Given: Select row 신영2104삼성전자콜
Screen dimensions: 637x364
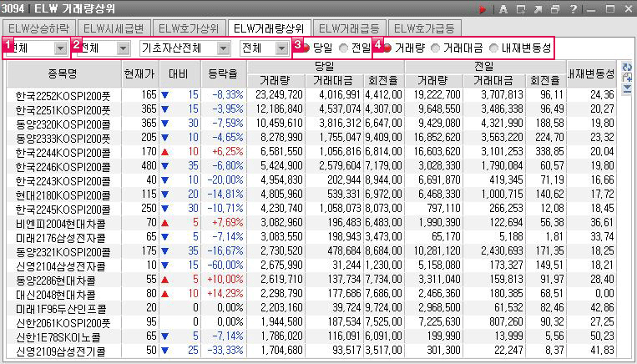Looking at the screenshot, I should pos(311,265).
